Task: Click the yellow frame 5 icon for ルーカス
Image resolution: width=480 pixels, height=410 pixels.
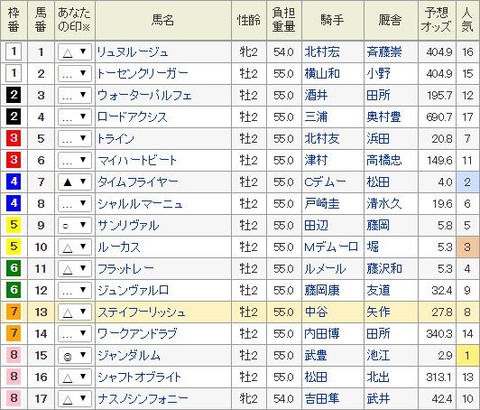Action: pos(14,246)
